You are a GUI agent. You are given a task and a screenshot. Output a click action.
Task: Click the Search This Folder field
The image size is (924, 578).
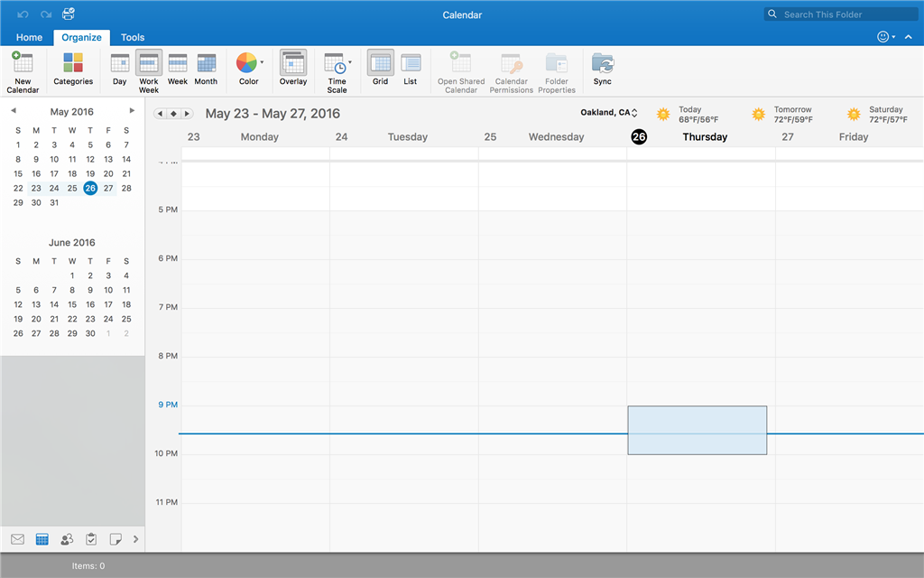pyautogui.click(x=842, y=14)
